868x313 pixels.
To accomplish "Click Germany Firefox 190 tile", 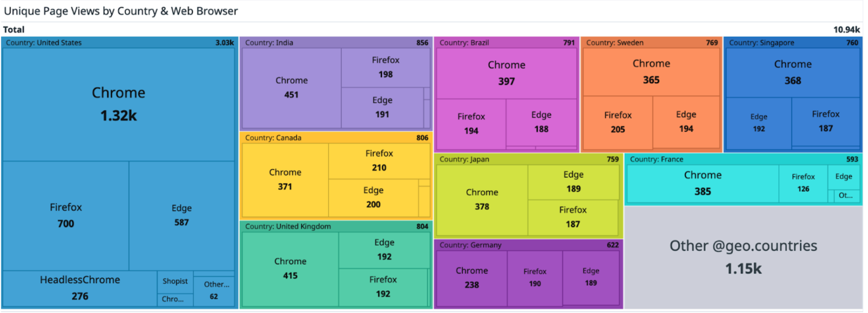I will coord(535,278).
